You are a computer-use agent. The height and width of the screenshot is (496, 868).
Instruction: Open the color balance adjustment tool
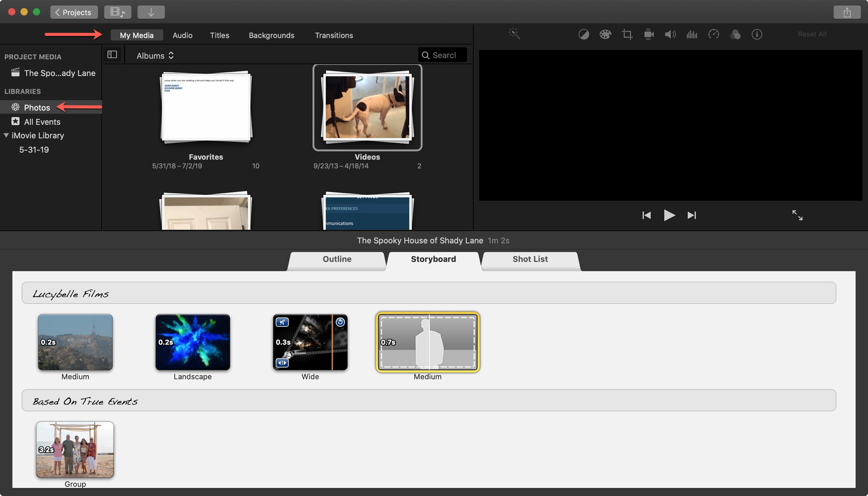coord(584,34)
